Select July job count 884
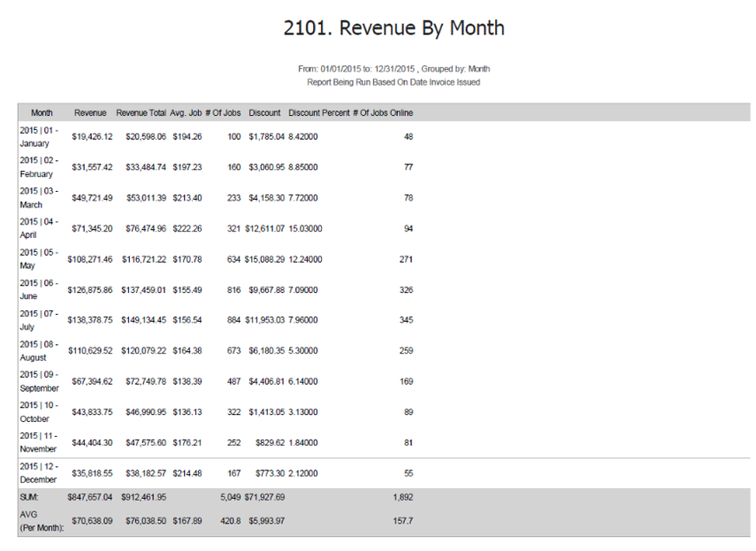The height and width of the screenshot is (551, 756). [233, 320]
